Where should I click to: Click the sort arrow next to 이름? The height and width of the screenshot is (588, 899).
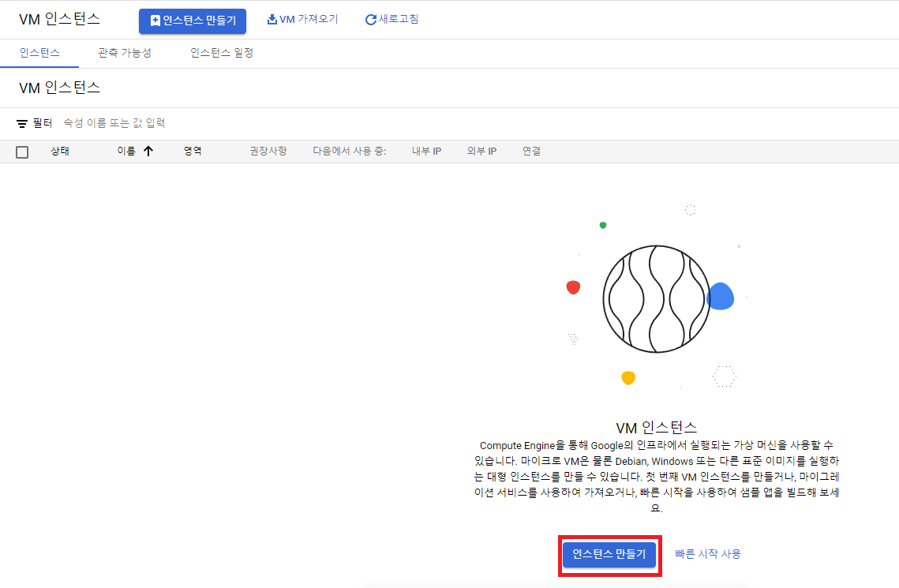coord(148,152)
